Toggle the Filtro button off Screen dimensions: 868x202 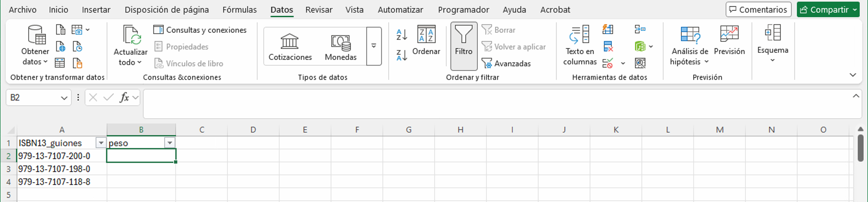point(463,46)
